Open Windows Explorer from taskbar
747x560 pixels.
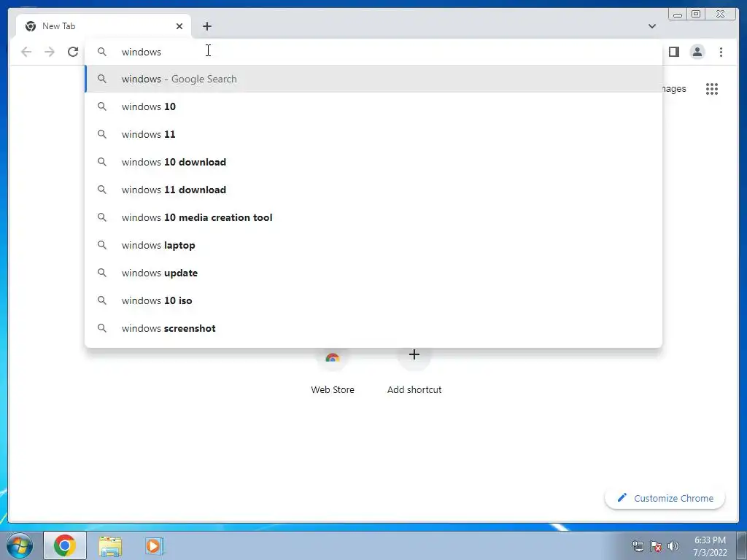pos(110,546)
